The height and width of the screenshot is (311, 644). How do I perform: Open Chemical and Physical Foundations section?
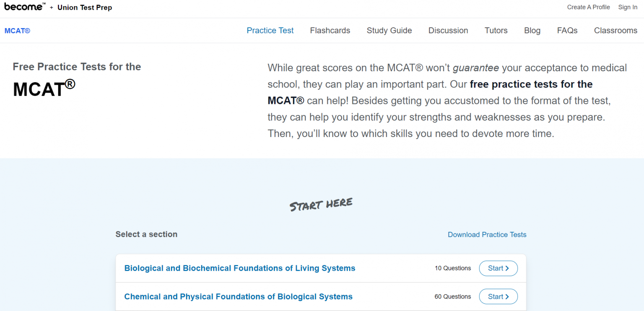point(238,296)
